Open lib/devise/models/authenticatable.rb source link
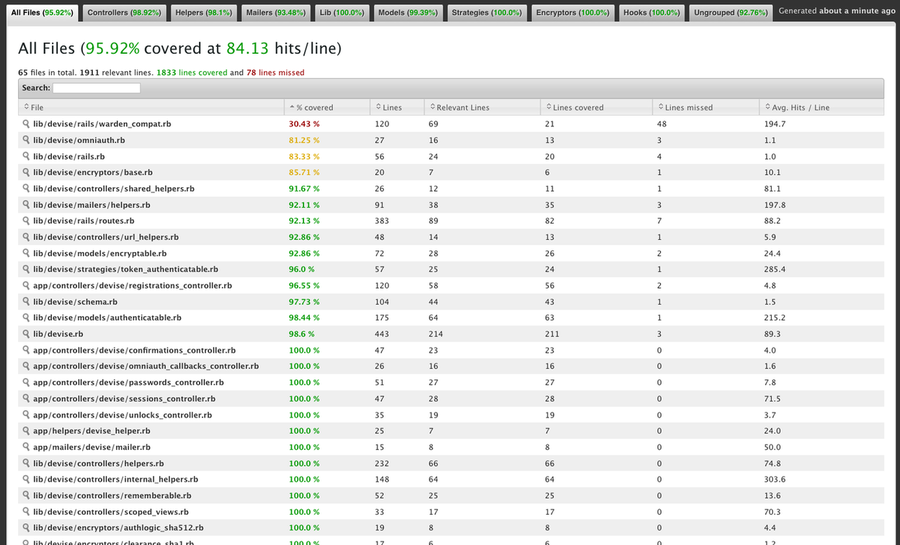 coord(107,318)
